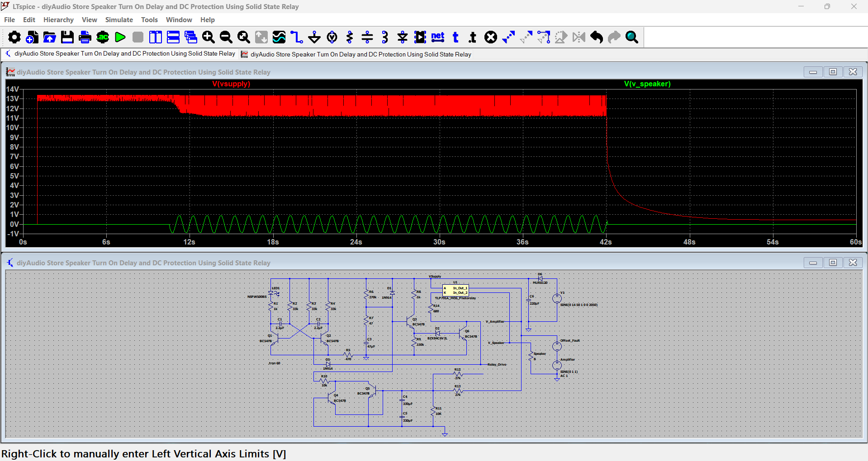The width and height of the screenshot is (868, 461).
Task: Place an inductor
Action: click(385, 37)
